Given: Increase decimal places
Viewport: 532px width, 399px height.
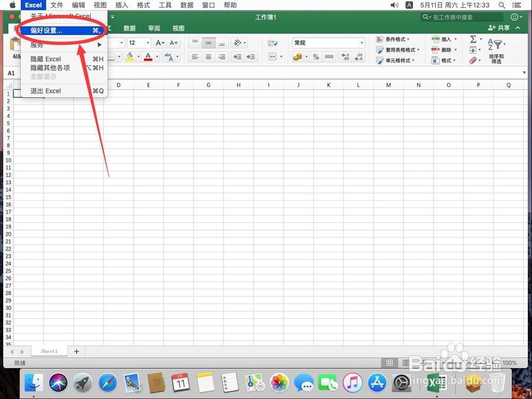Looking at the screenshot, I should tap(345, 57).
